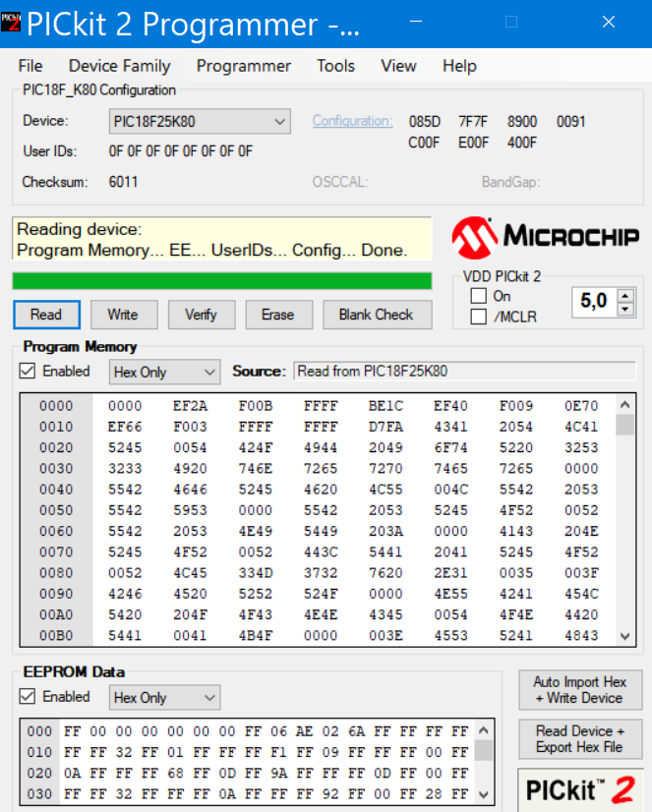This screenshot has height=812, width=652.
Task: Open the Configuration link
Action: (x=352, y=121)
